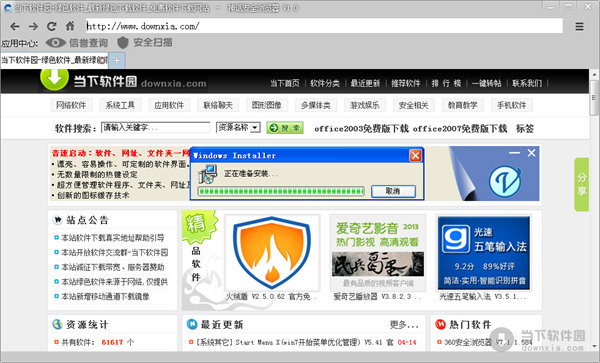
Task: Select the 网络软件 category
Action: [71, 105]
